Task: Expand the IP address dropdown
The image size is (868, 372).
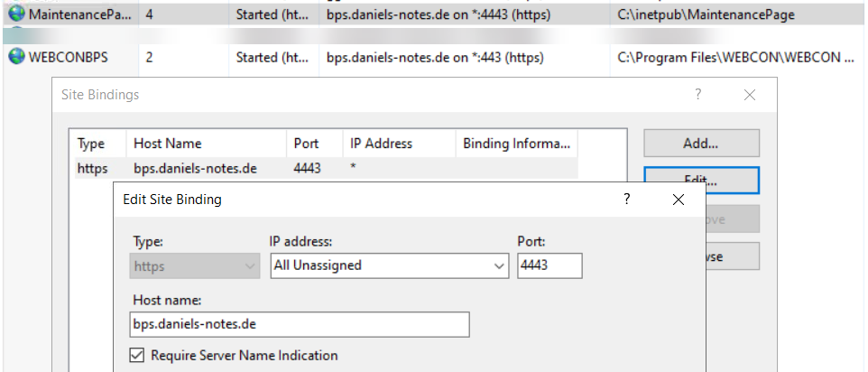Action: coord(390,265)
